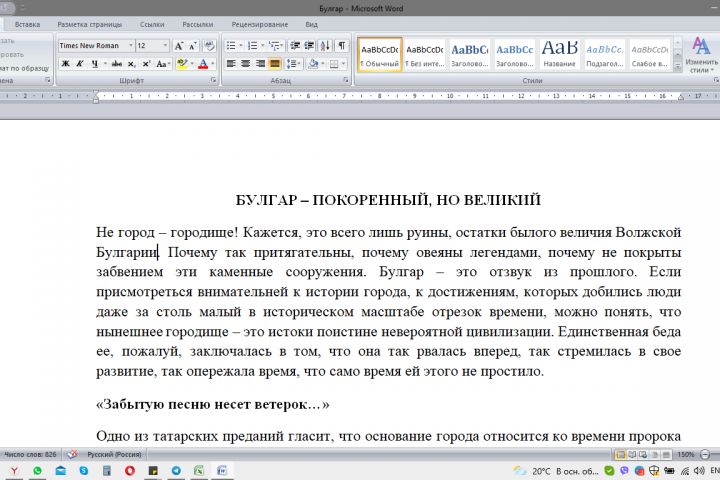The height and width of the screenshot is (480, 720).
Task: Switch to draft view in status bar
Action: (x=666, y=455)
